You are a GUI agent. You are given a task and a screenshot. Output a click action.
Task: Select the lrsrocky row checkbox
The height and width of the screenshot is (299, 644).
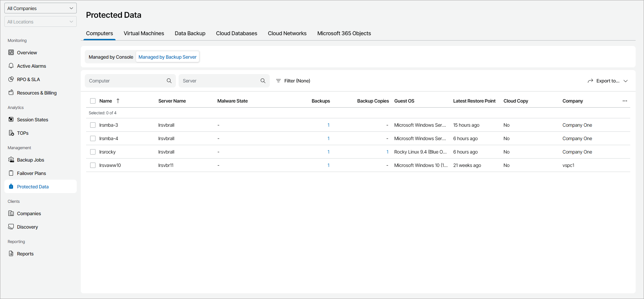(93, 152)
